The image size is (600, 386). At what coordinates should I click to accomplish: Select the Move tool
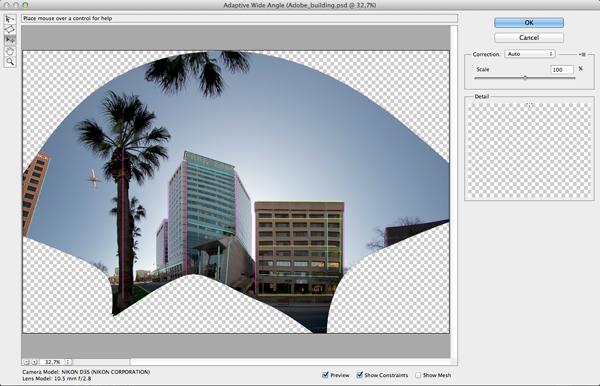click(10, 40)
